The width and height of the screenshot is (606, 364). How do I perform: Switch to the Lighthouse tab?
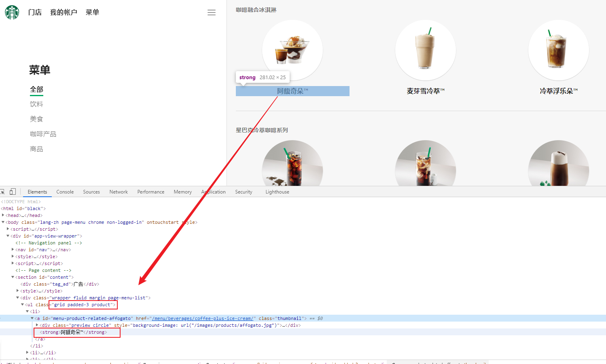tap(278, 192)
